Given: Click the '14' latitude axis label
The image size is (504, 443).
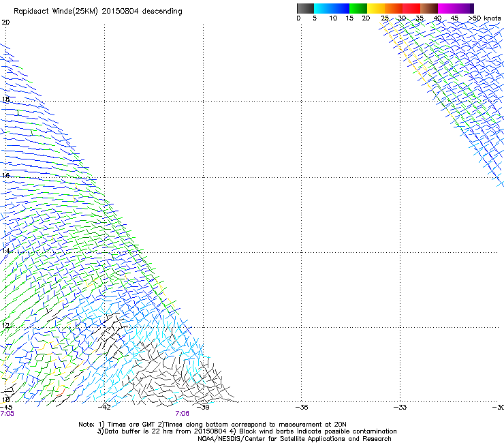Looking at the screenshot, I should (5, 251).
